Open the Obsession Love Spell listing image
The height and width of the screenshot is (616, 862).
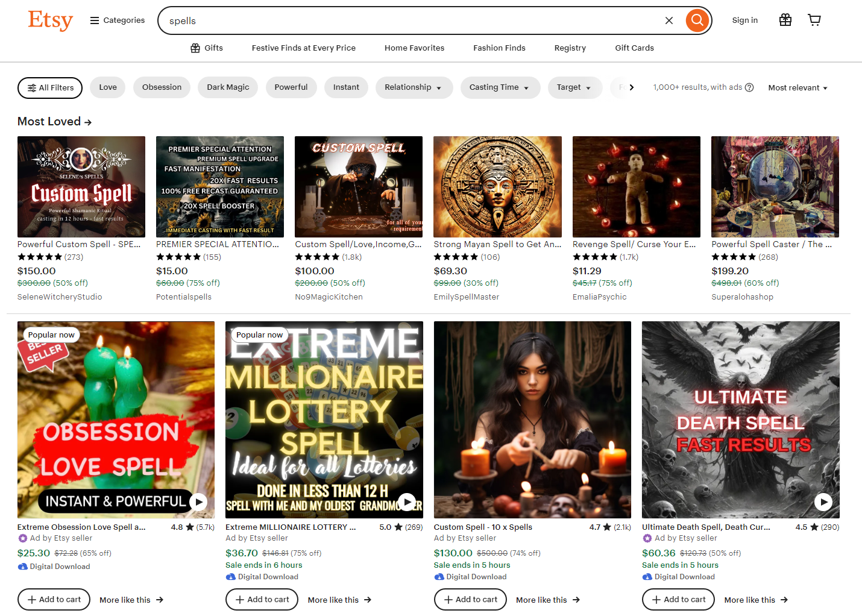(x=116, y=420)
